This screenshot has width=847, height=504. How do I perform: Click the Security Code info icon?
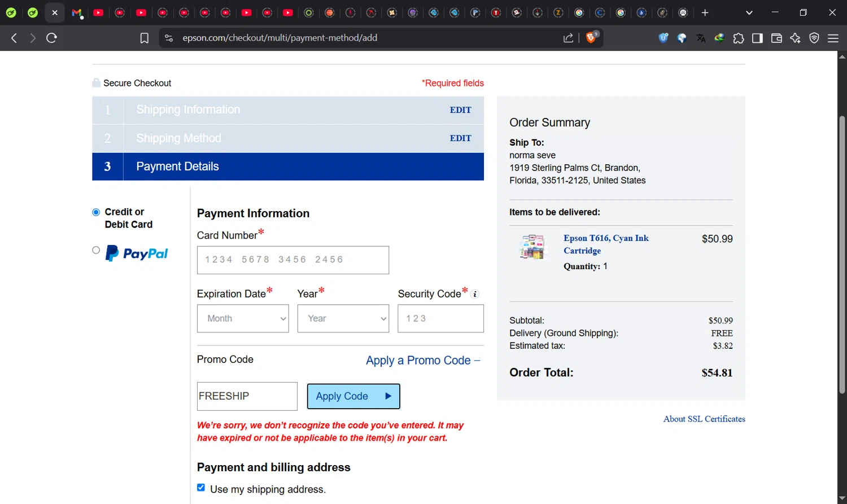click(475, 294)
